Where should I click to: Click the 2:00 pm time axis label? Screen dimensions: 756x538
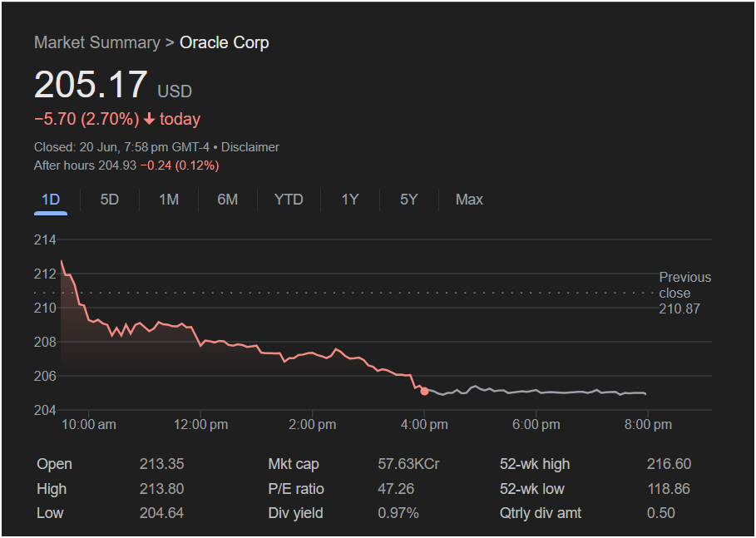pos(313,424)
